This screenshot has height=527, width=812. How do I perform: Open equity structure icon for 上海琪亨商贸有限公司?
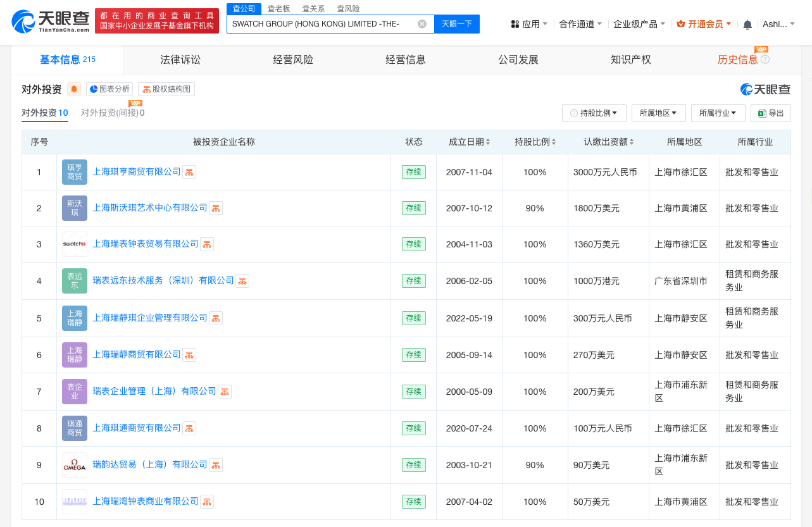coord(189,172)
